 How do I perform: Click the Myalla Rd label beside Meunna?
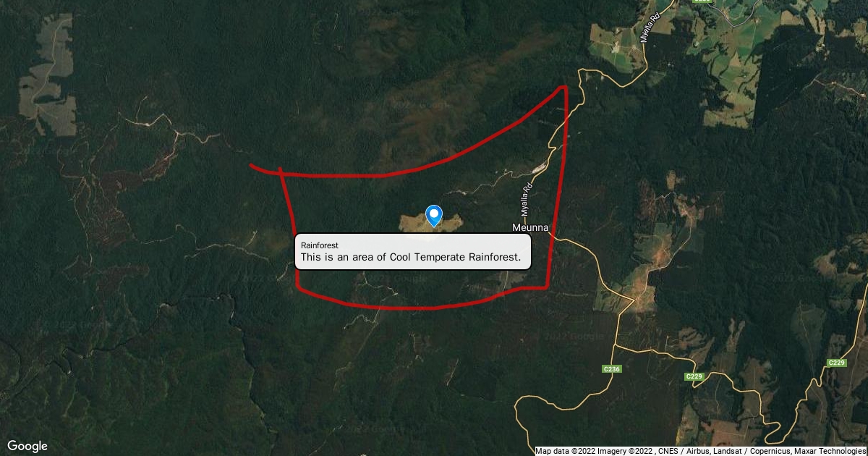pyautogui.click(x=527, y=198)
